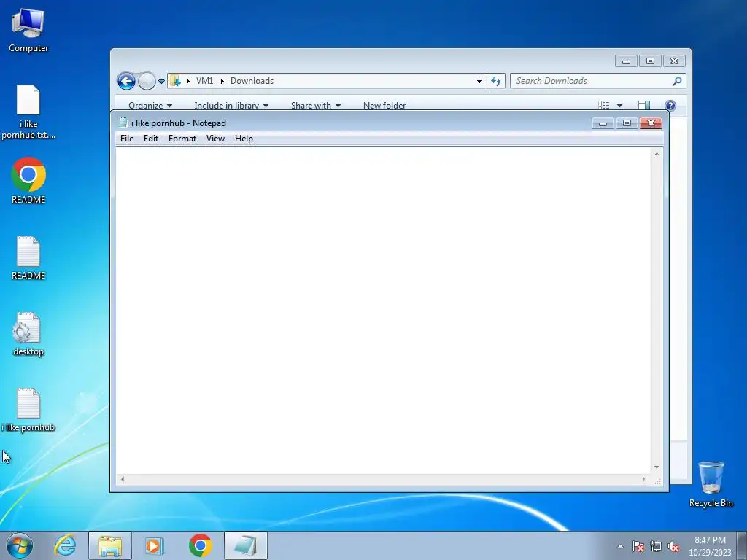
Task: Click Downloads in the address breadcrumb
Action: (x=252, y=81)
